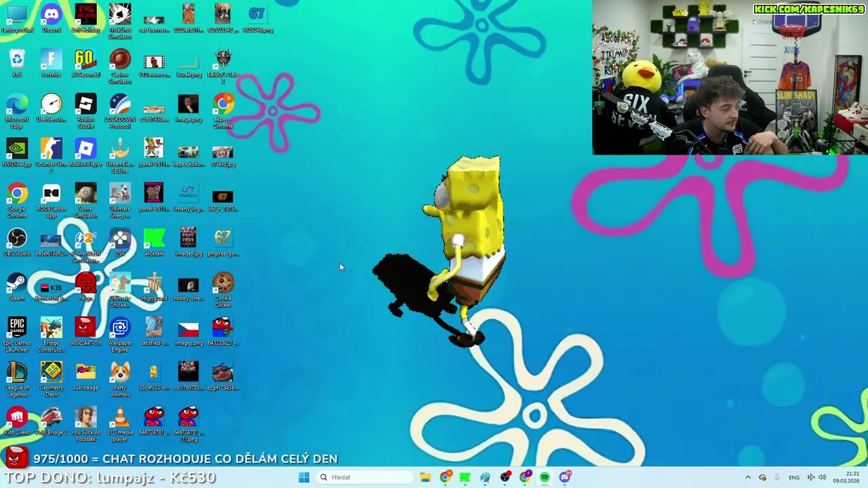Launch the Feign game shortcut
868x488 pixels.
tap(85, 287)
